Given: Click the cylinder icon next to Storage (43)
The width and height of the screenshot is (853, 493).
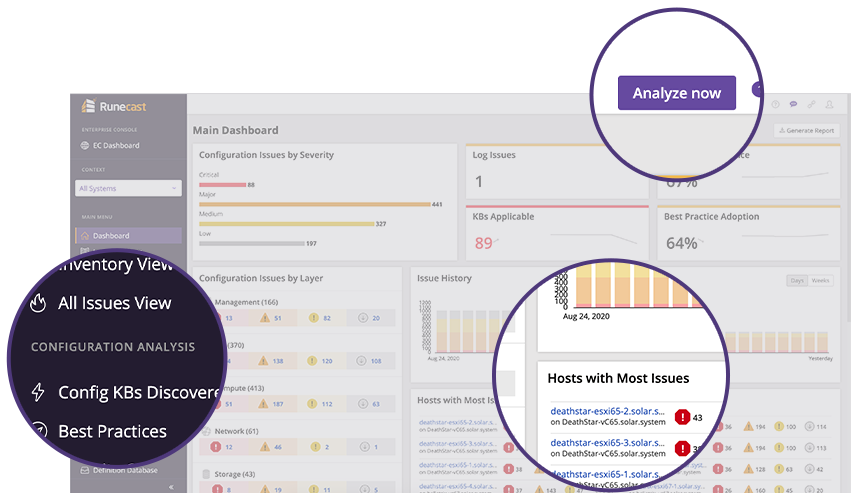Looking at the screenshot, I should click(x=207, y=474).
